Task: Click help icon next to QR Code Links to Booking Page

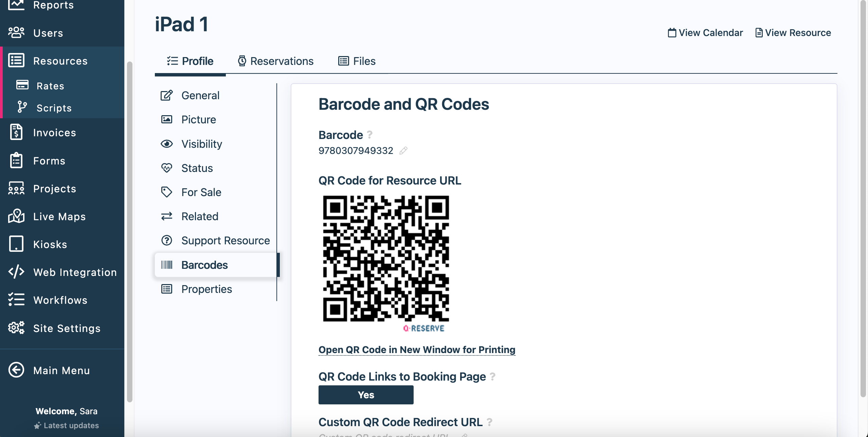Action: click(x=492, y=377)
